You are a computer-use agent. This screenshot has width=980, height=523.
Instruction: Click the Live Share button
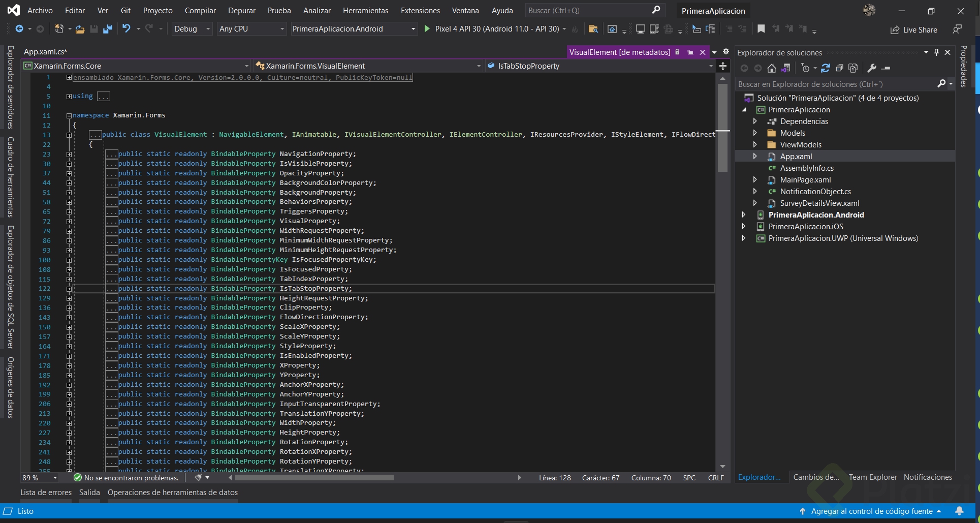[914, 30]
